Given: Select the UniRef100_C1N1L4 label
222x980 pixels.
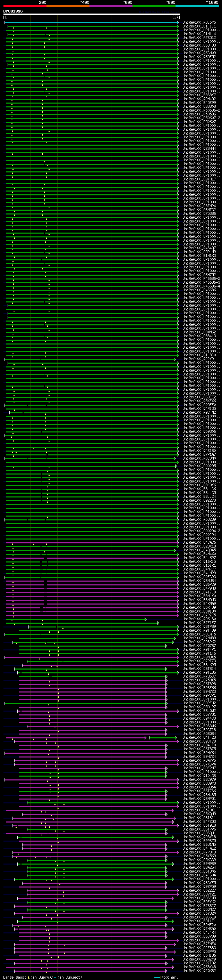Looking at the screenshot, I should coord(199,34).
